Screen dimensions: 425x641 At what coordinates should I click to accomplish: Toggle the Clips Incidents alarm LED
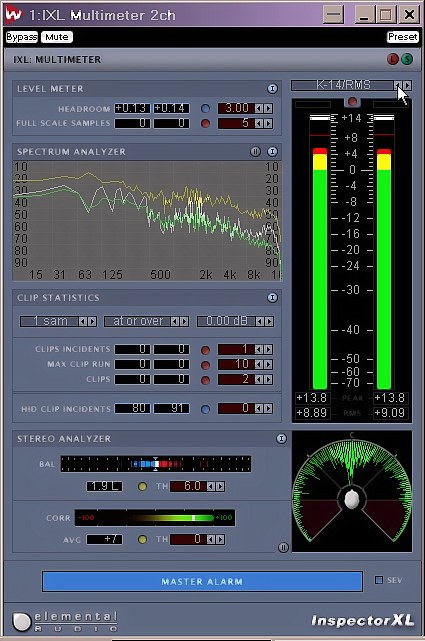click(205, 350)
